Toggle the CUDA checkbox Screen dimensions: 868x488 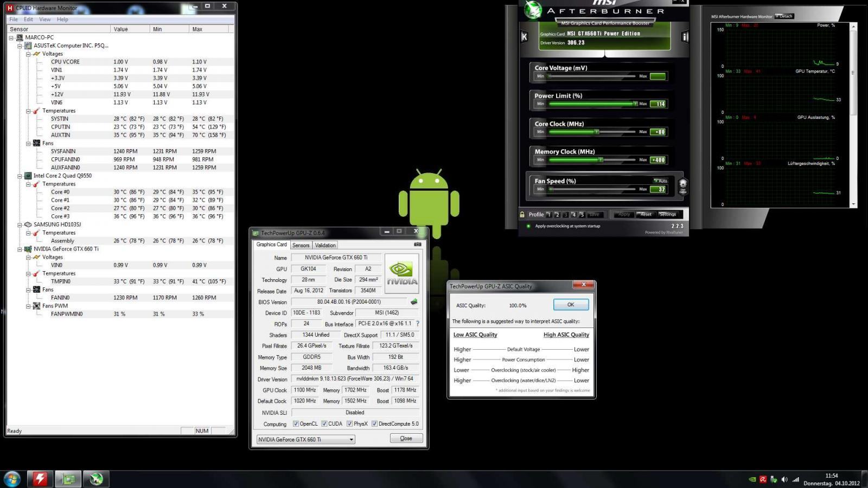coord(324,424)
